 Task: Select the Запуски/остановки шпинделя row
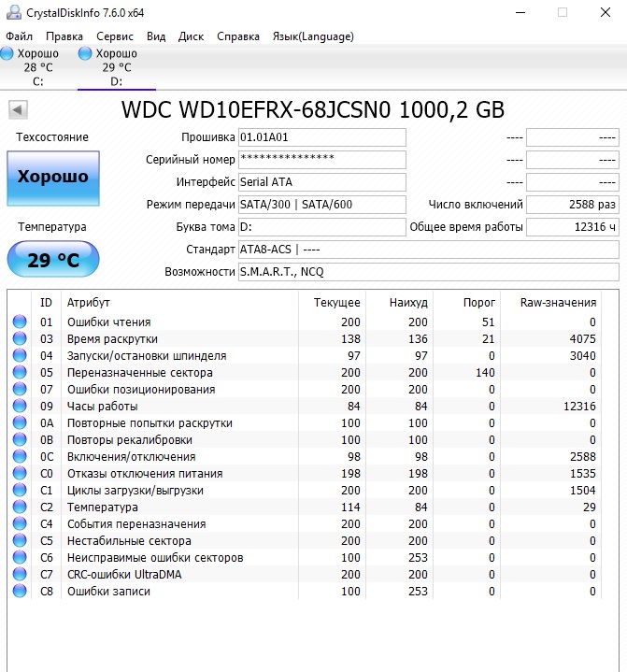pos(305,355)
